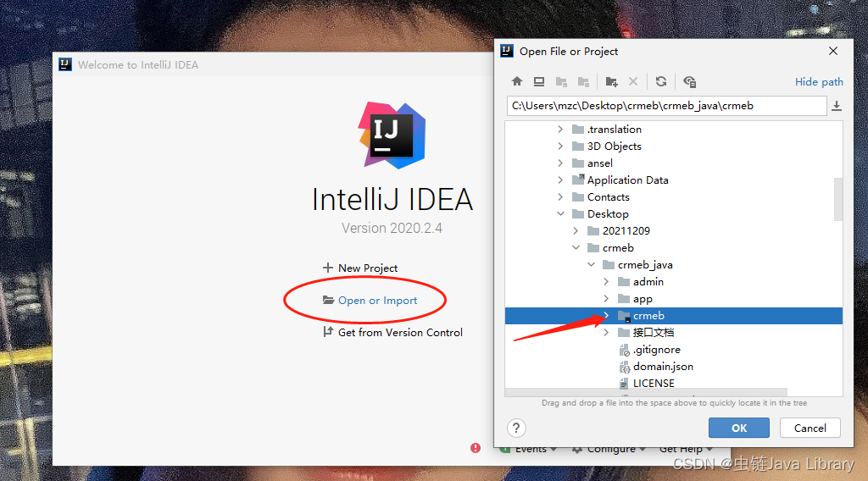Open the Get Help dropdown
Screen dimensions: 868x481
pos(686,450)
